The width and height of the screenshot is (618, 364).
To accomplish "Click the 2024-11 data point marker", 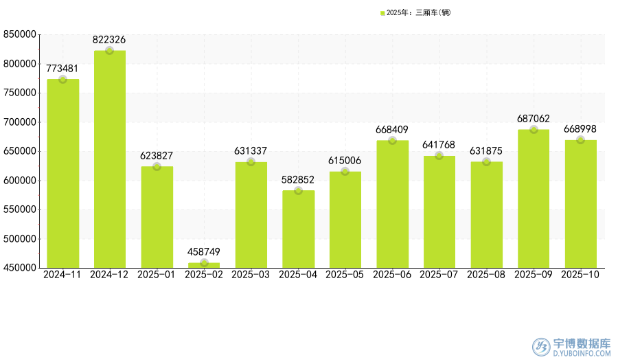I will coord(62,79).
